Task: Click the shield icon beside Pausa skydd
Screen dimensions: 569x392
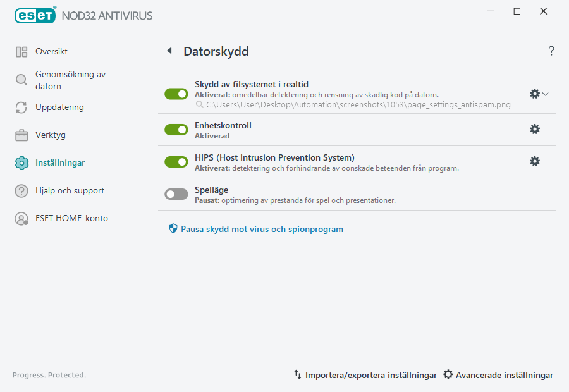Action: coord(173,228)
